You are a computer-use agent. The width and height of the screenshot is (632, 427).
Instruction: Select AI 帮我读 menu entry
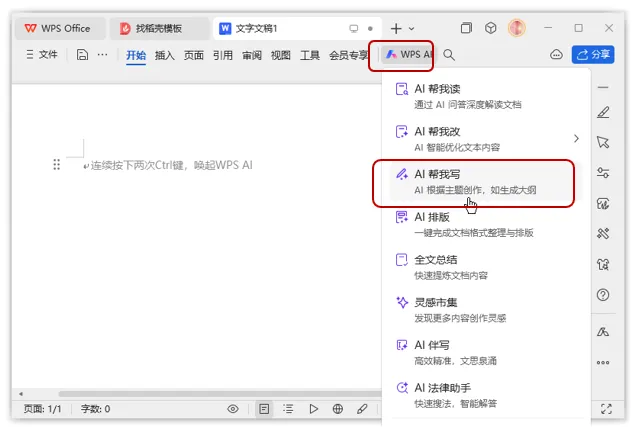pos(486,96)
